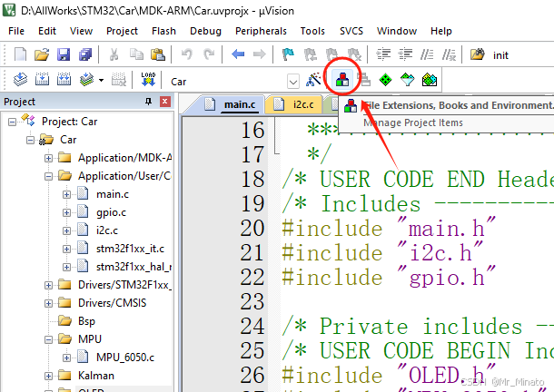554x392 pixels.
Task: Indent the selected lines
Action: (383, 54)
